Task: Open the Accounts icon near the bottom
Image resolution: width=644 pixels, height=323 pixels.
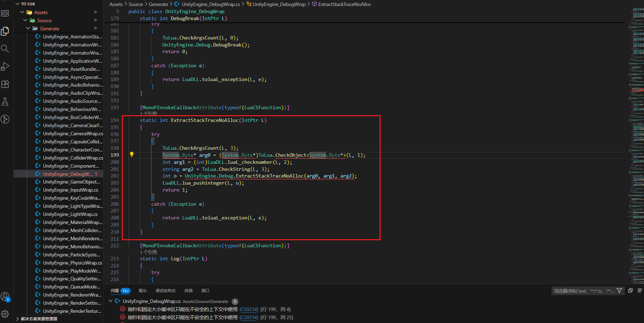Action: (x=5, y=297)
